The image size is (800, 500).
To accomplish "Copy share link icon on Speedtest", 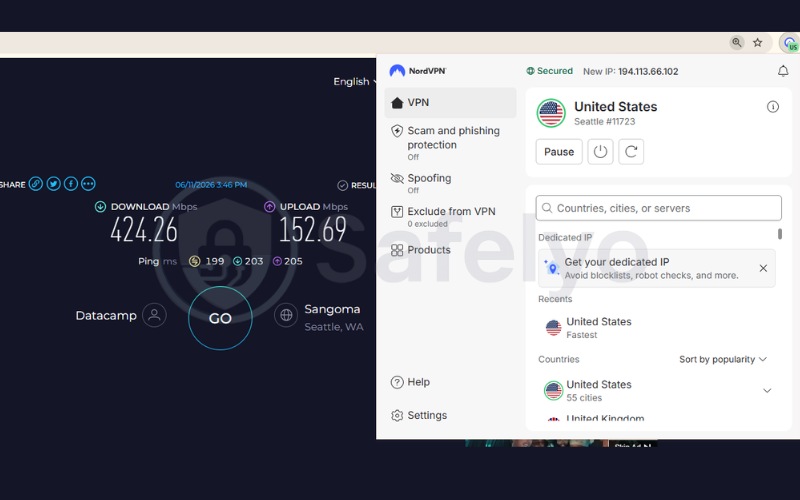I will tap(36, 184).
